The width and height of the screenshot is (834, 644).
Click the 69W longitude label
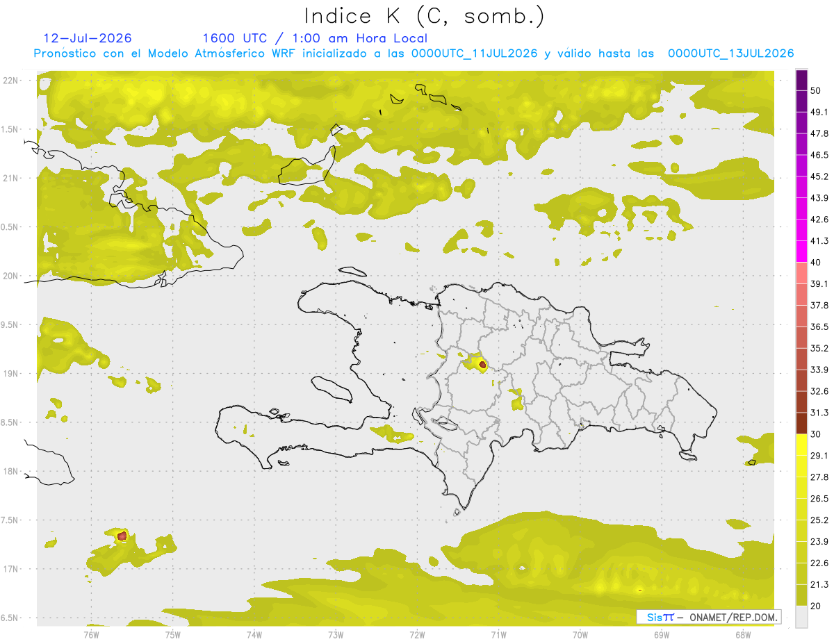coord(662,634)
